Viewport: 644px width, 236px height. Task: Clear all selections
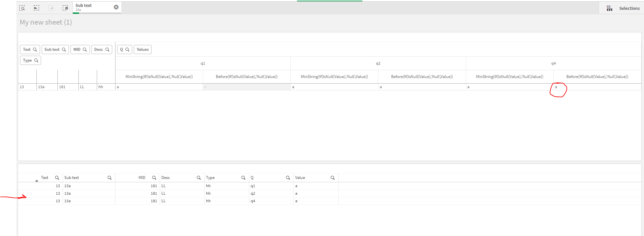tap(65, 8)
